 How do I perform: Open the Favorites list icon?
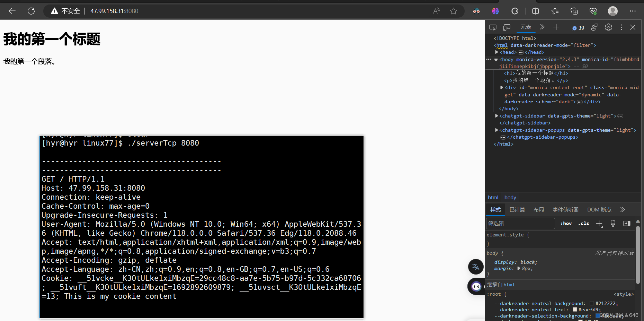[x=555, y=11]
